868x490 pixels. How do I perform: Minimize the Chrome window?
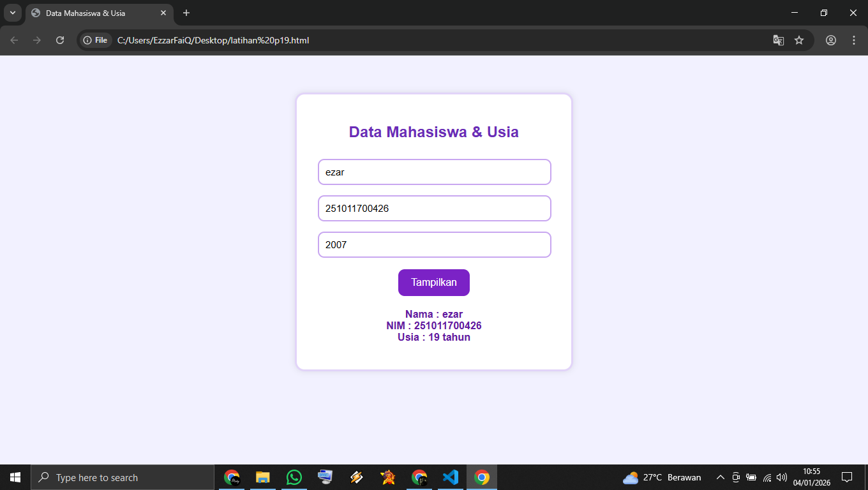coord(795,13)
